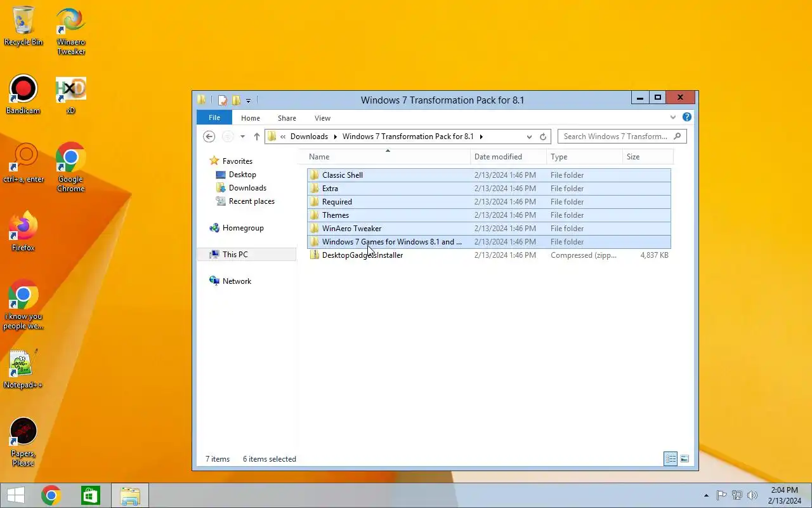Image resolution: width=812 pixels, height=508 pixels.
Task: Open Winaero Tweaker desktop shortcut
Action: tap(71, 32)
